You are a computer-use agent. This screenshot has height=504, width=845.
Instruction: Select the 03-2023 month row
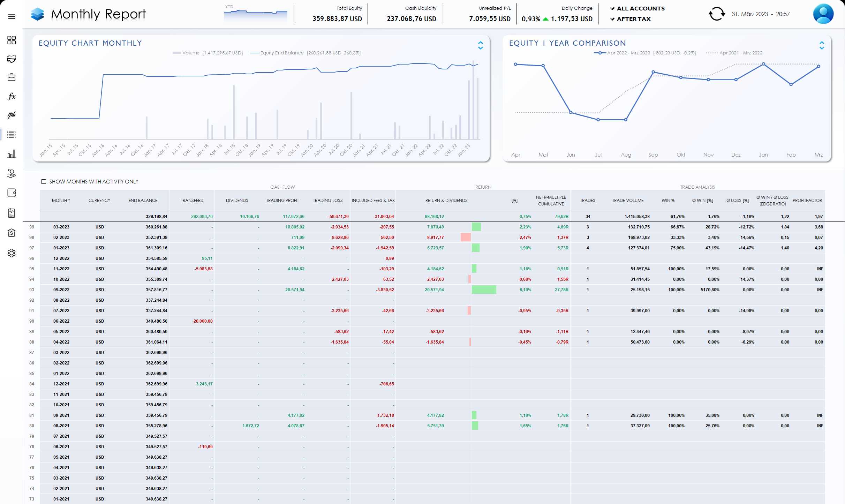pos(432,227)
